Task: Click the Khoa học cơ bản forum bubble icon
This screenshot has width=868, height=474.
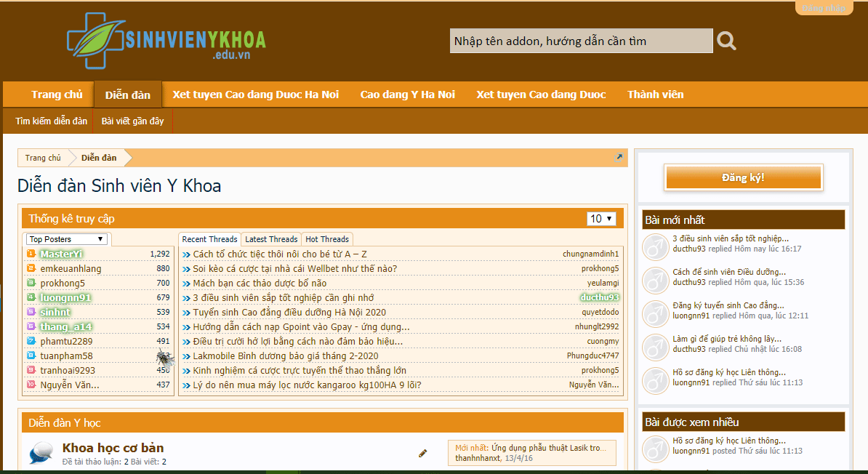Action: [41, 453]
